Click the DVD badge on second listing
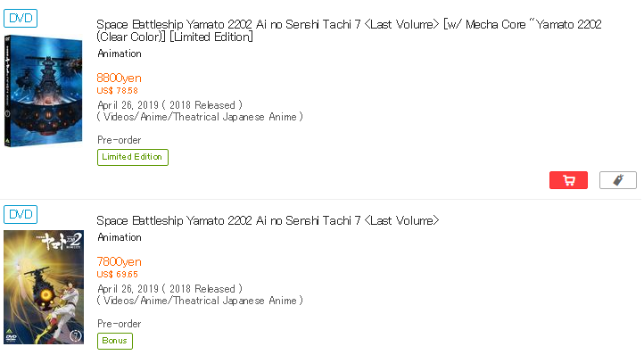 [x=21, y=214]
